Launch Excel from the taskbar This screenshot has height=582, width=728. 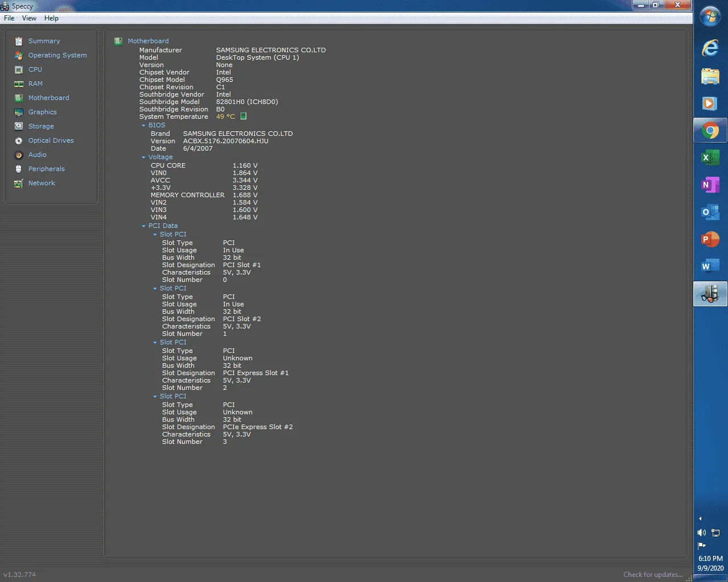point(710,157)
